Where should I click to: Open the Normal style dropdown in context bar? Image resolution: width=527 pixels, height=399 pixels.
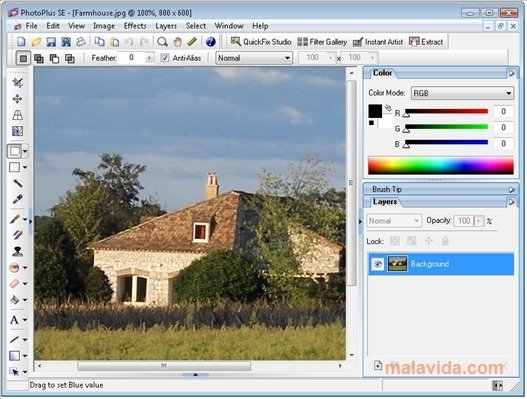[x=254, y=58]
